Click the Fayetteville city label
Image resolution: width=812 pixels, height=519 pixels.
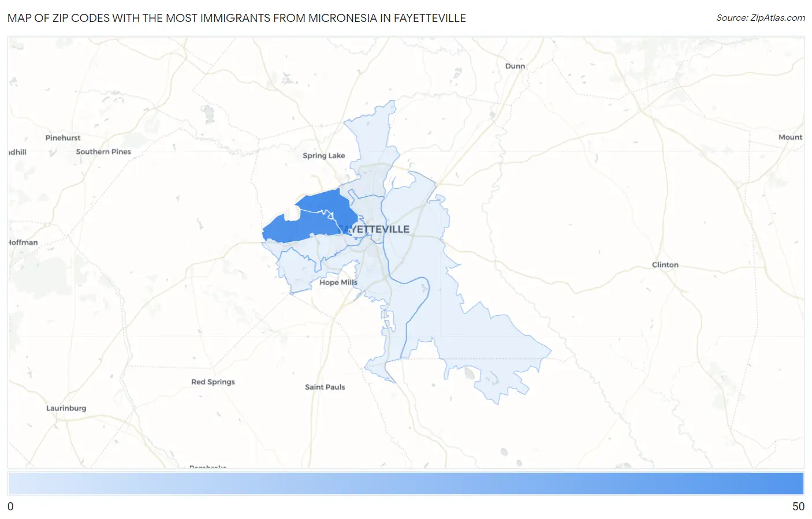tap(374, 229)
